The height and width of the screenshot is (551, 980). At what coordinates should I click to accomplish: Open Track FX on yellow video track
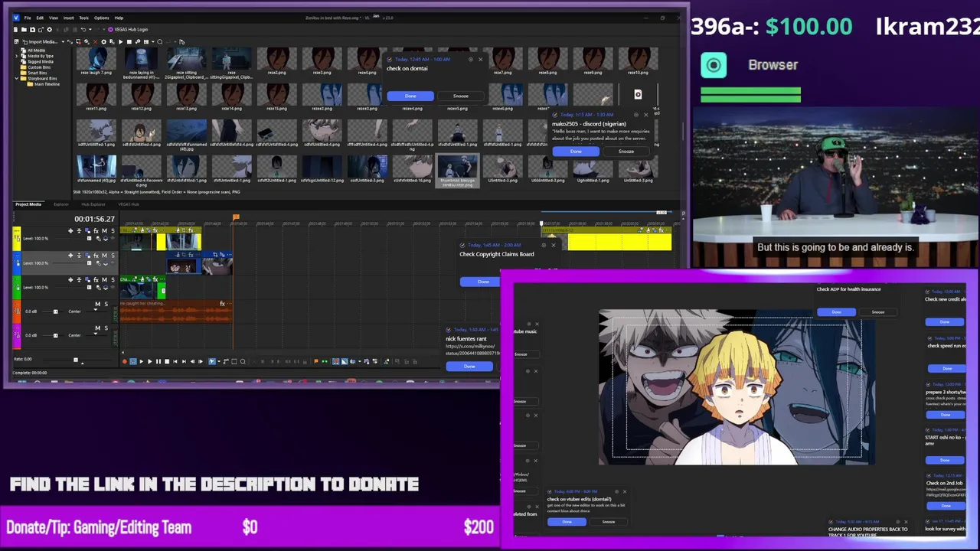pyautogui.click(x=96, y=230)
